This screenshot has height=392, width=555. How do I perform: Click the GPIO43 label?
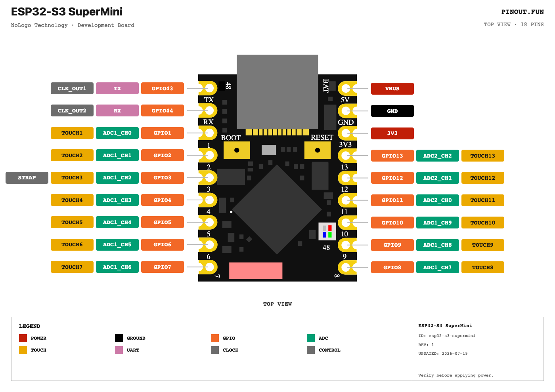pos(163,88)
